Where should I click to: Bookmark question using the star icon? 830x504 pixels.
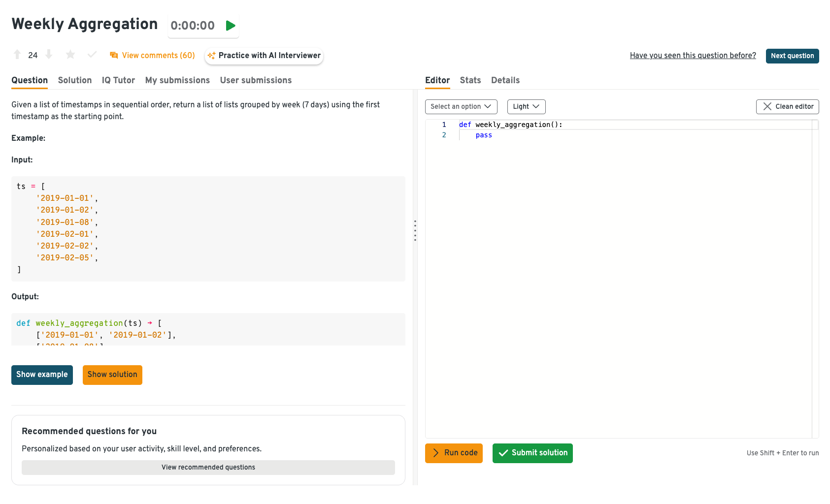[x=70, y=55]
